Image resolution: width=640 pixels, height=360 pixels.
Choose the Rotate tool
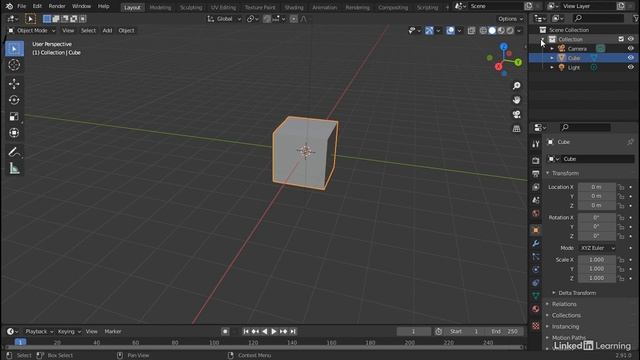pyautogui.click(x=14, y=100)
